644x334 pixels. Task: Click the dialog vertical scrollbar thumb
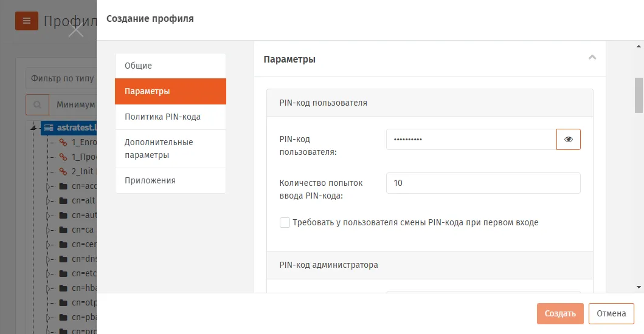(x=639, y=95)
